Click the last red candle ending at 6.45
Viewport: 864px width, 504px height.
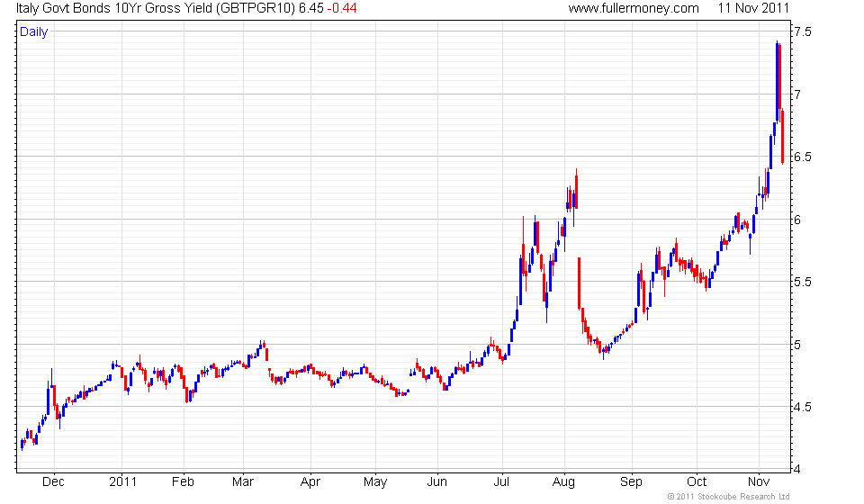782,136
